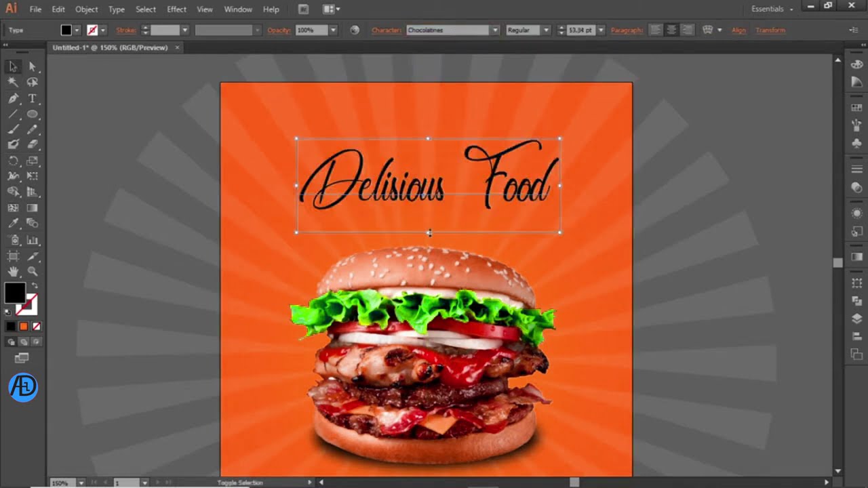Select the Scale tool

click(32, 161)
